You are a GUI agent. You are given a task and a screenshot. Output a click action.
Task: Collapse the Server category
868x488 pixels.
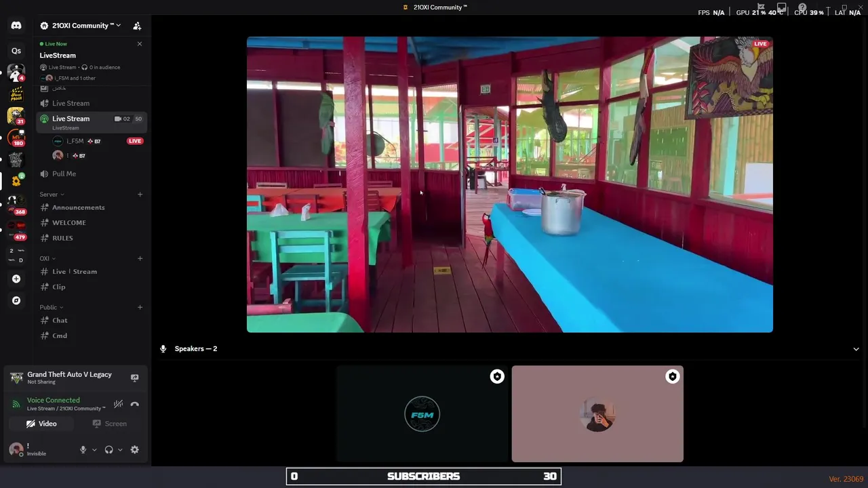(52, 195)
